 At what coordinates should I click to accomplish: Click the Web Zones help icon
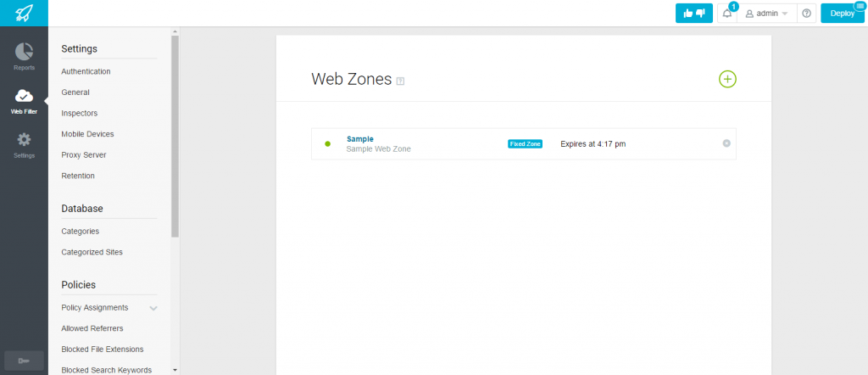[x=401, y=81]
